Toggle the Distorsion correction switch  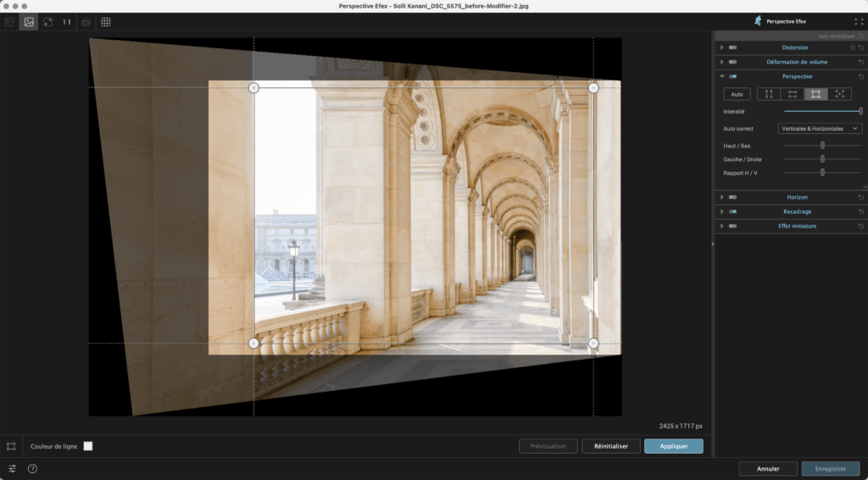click(733, 47)
